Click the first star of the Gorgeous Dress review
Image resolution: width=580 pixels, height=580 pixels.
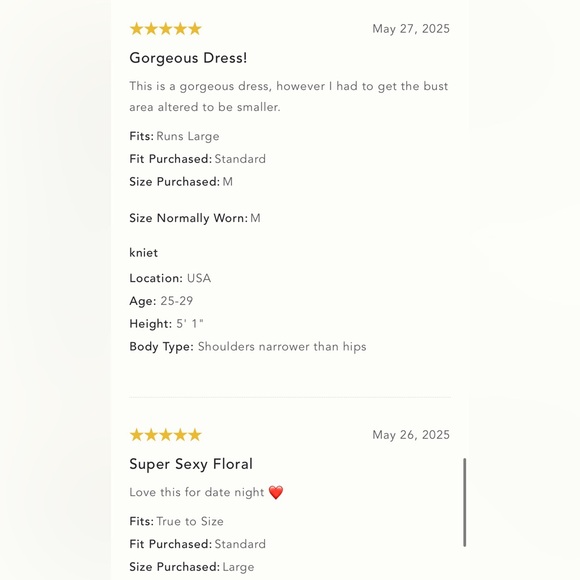136,28
